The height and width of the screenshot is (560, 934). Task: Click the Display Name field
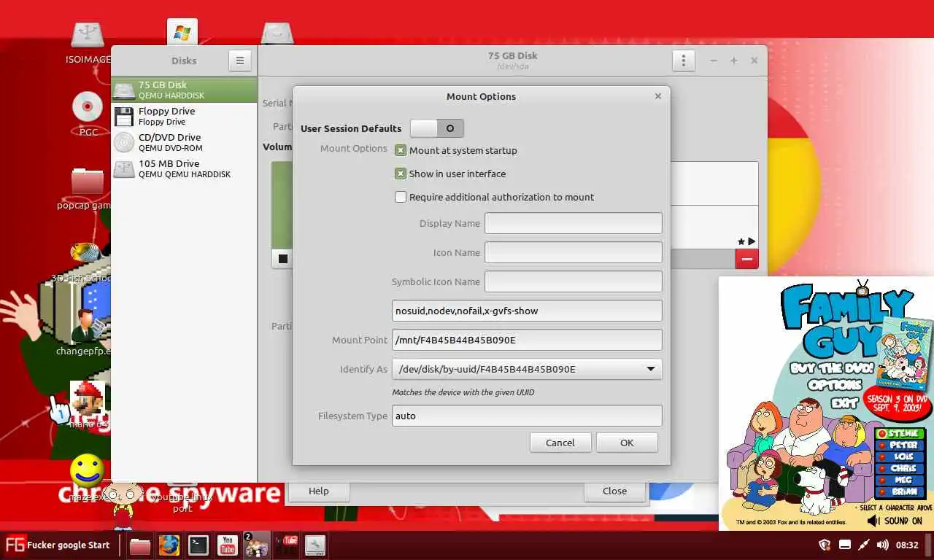coord(574,223)
